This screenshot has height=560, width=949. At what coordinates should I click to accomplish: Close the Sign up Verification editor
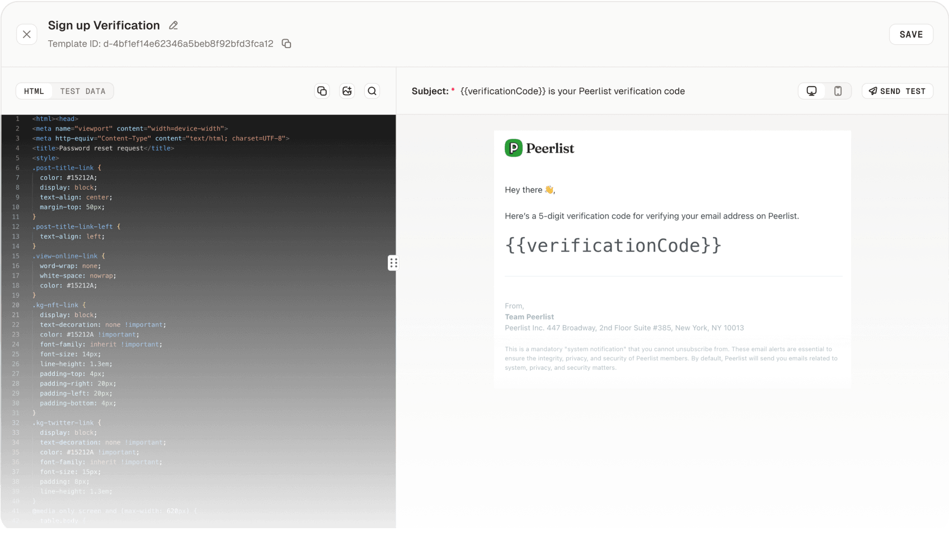(26, 34)
